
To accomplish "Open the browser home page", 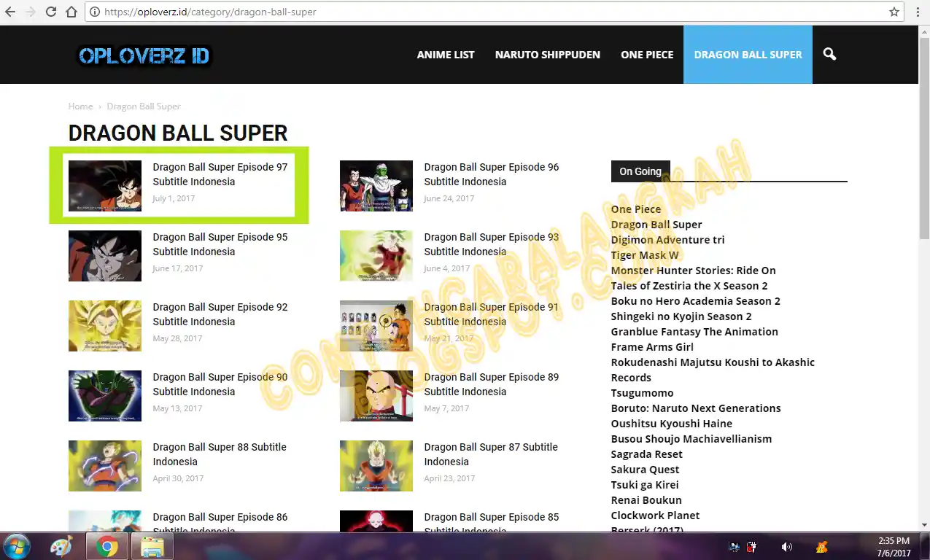I will coord(71,12).
